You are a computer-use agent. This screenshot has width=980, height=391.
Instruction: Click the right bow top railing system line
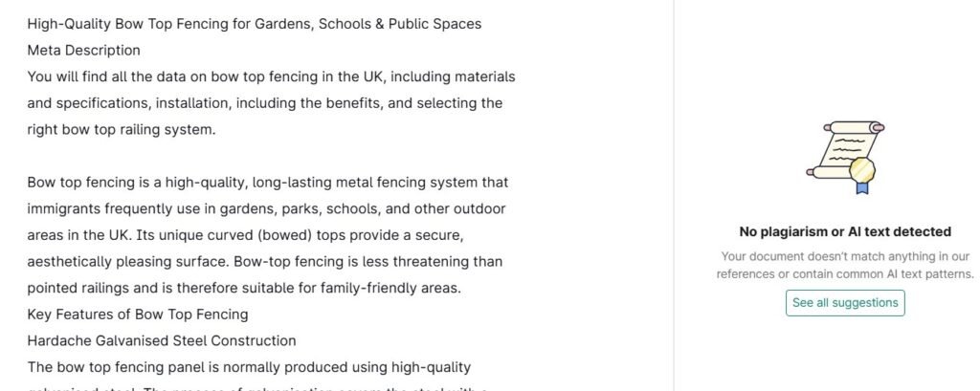tap(122, 129)
